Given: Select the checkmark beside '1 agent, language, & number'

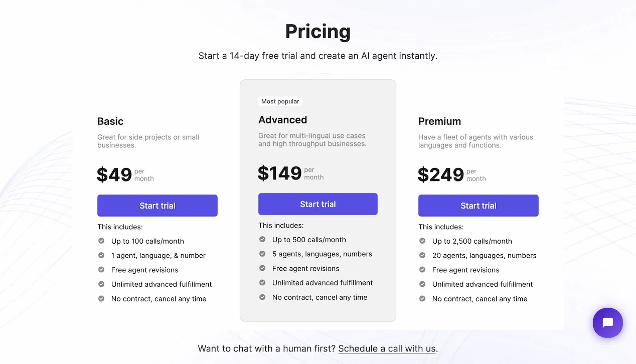Looking at the screenshot, I should pos(101,256).
